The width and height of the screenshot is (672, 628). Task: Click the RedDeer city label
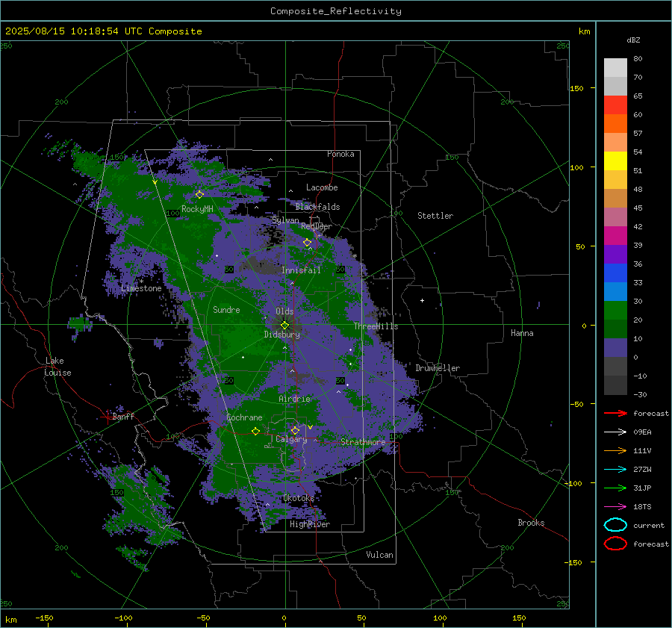317,226
